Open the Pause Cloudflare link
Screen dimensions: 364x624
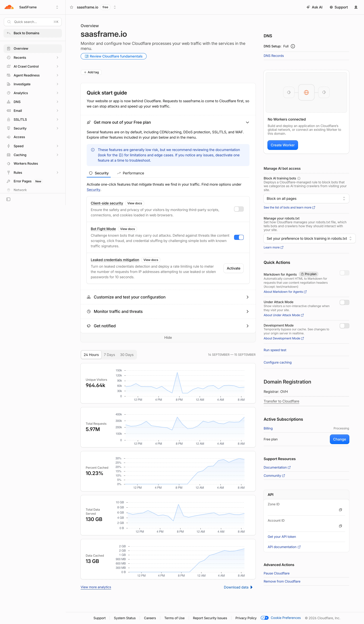[x=276, y=573]
